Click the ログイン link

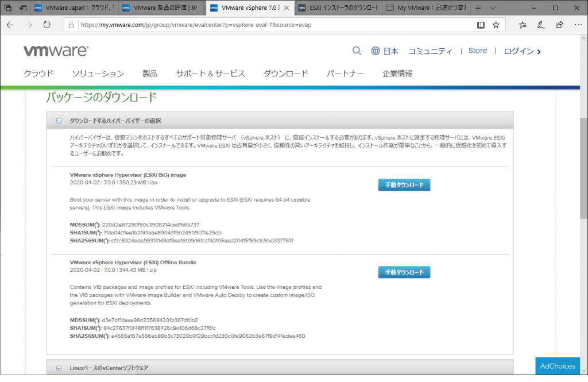click(x=523, y=51)
